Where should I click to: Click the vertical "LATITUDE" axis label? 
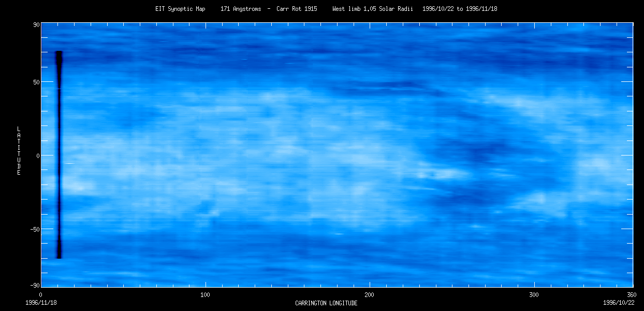click(x=19, y=151)
